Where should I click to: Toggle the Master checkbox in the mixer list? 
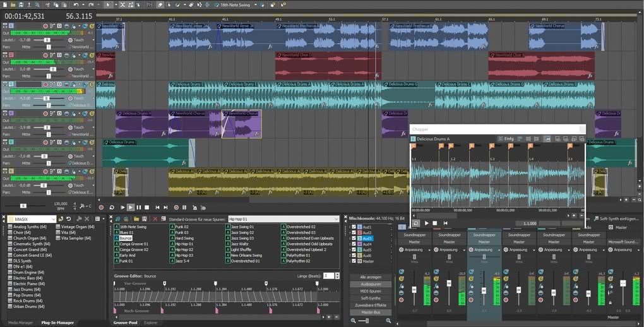point(353,261)
